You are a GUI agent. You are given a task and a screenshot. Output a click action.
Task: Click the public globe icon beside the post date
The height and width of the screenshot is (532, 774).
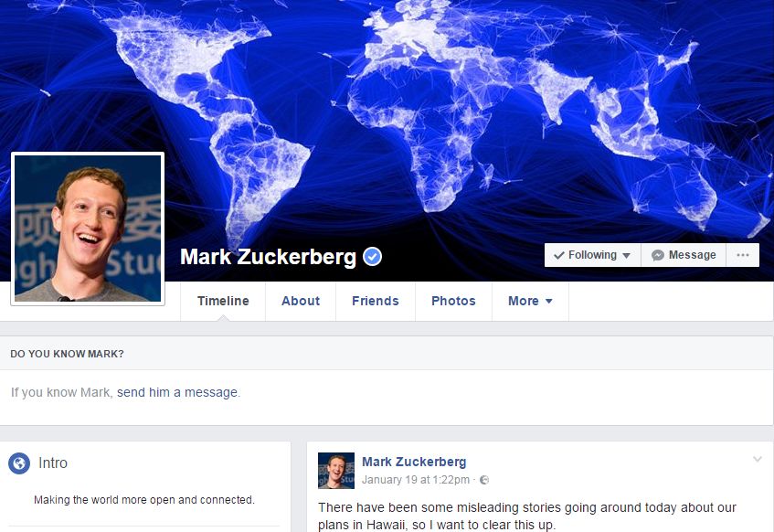(484, 480)
